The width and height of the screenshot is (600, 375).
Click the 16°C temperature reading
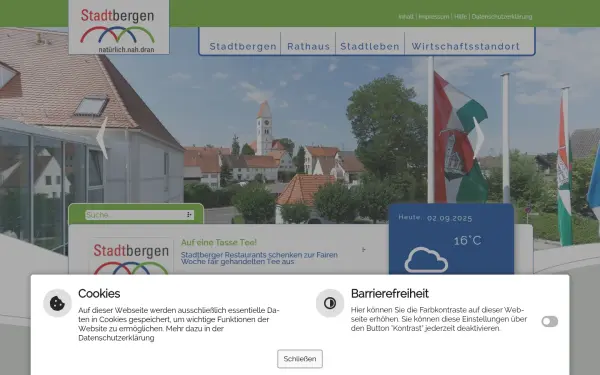tap(467, 241)
